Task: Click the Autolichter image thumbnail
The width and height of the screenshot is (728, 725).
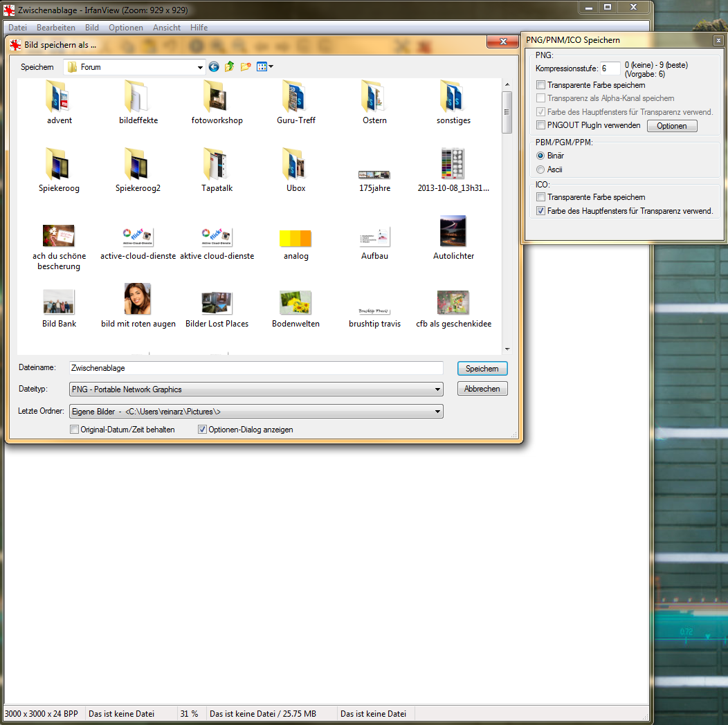Action: [x=453, y=231]
